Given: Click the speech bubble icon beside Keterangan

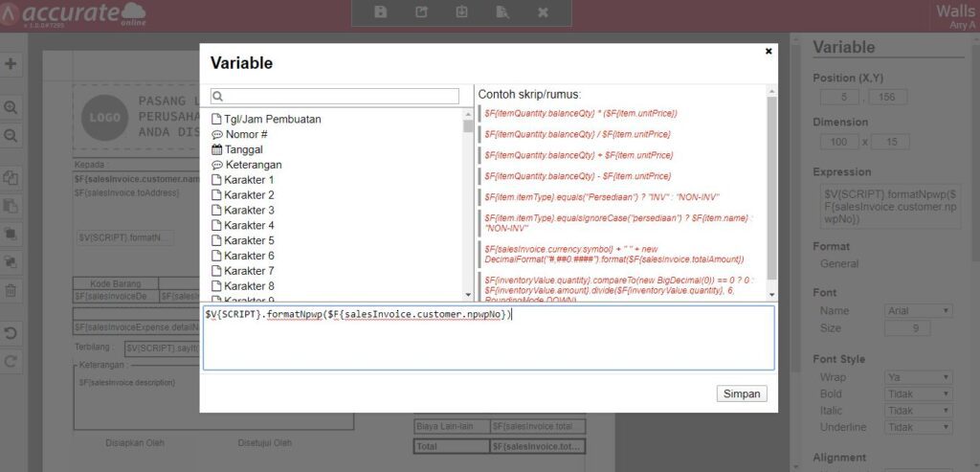Looking at the screenshot, I should (217, 165).
